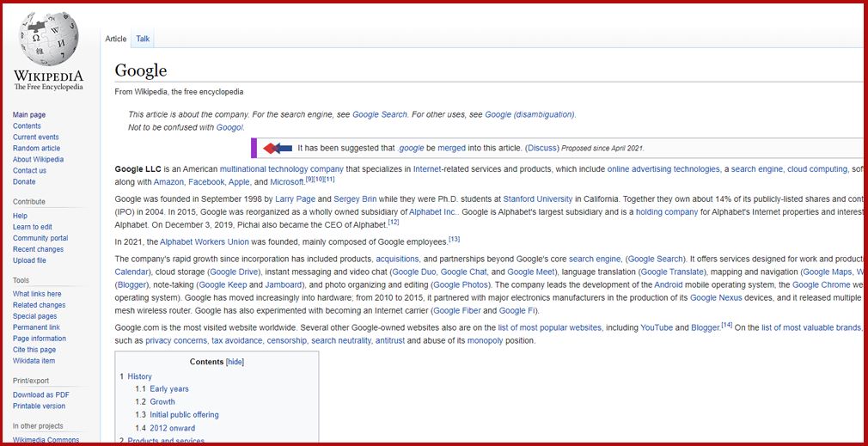The image size is (868, 446).
Task: View Recent changes
Action: click(x=38, y=249)
